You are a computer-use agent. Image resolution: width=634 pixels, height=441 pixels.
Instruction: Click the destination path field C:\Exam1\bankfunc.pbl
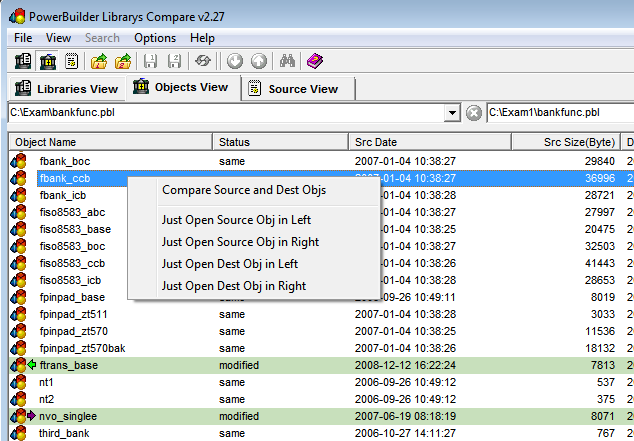561,113
